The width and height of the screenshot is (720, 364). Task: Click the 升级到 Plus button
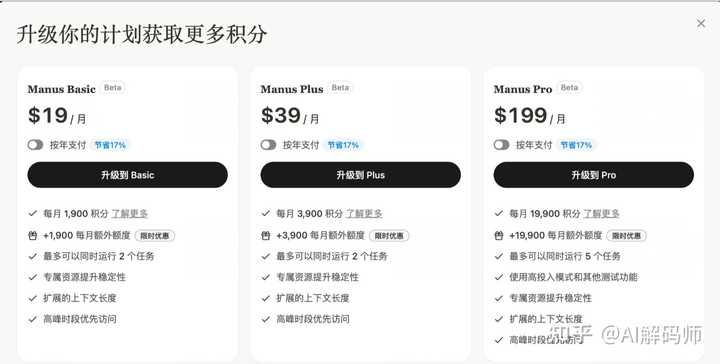tap(360, 175)
